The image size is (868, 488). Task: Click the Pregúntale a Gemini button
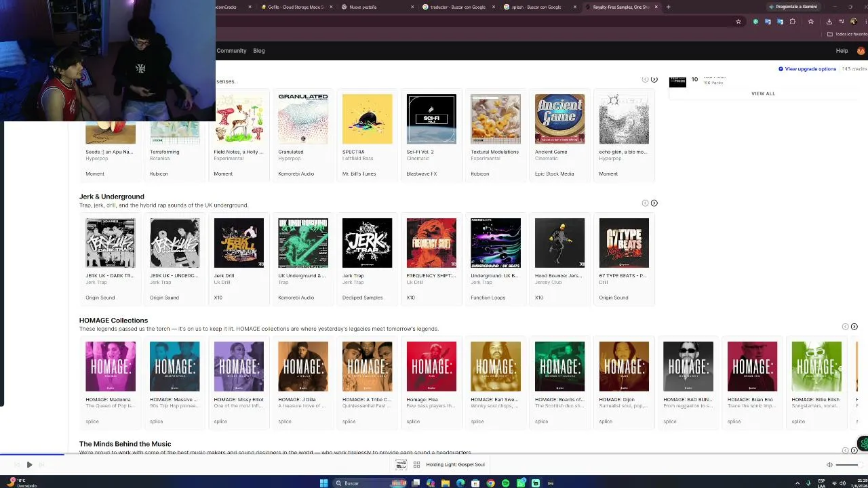793,7
